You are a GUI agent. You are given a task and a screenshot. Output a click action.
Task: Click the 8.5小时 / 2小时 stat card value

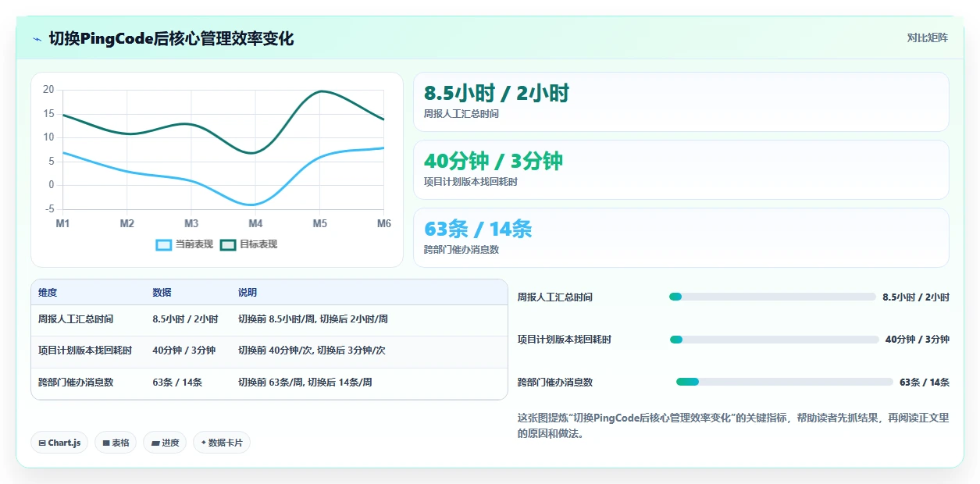497,94
